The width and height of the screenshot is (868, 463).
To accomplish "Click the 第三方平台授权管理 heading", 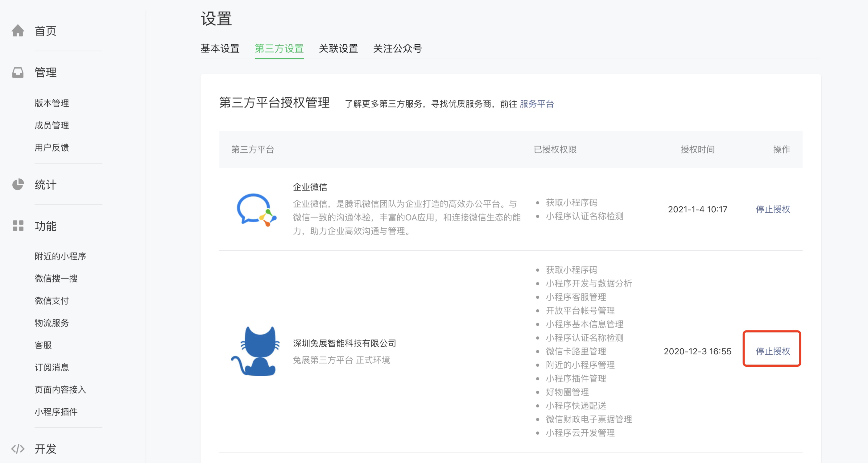I will 274,102.
